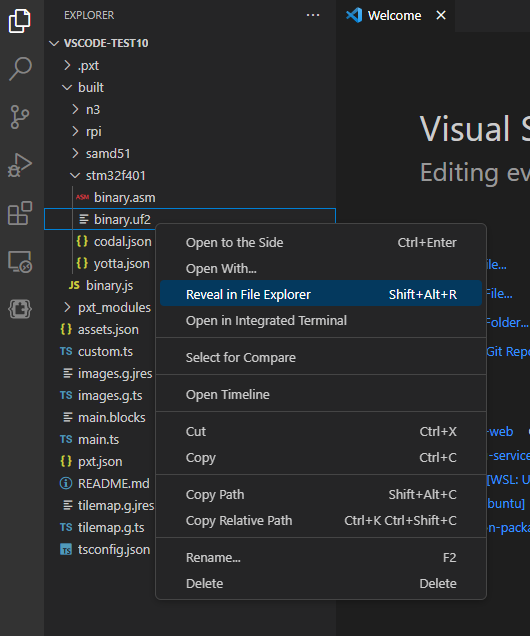Click the recent item link ending in -web
Viewport: 530px width, 636px height.
tap(500, 432)
